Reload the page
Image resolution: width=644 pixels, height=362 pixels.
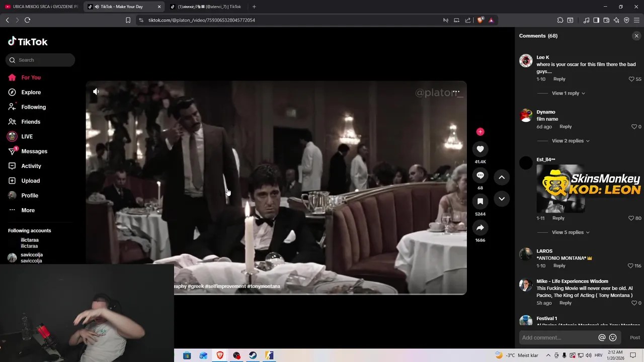[x=27, y=20]
